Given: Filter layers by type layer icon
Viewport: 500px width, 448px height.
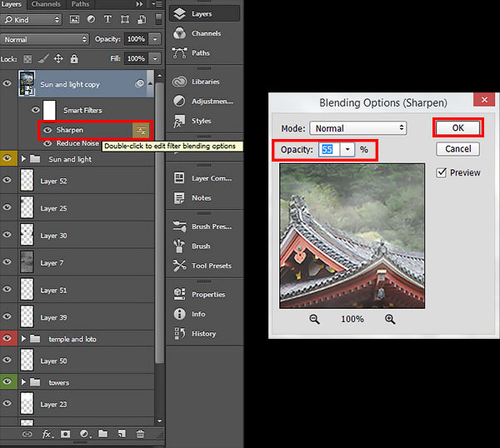Looking at the screenshot, I should 107,19.
